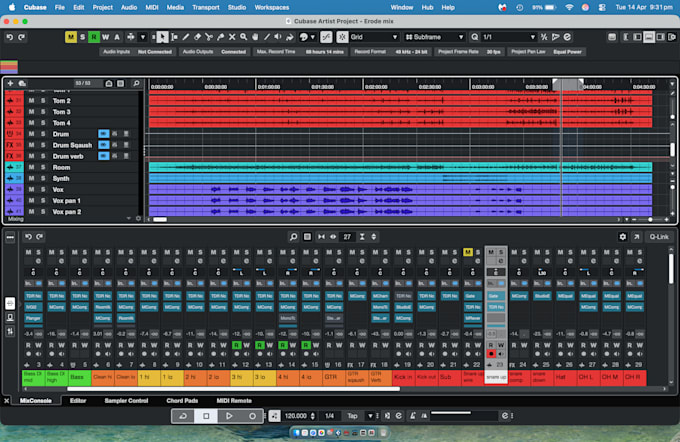The height and width of the screenshot is (442, 680).
Task: Open the Workspaces menu
Action: pyautogui.click(x=271, y=7)
